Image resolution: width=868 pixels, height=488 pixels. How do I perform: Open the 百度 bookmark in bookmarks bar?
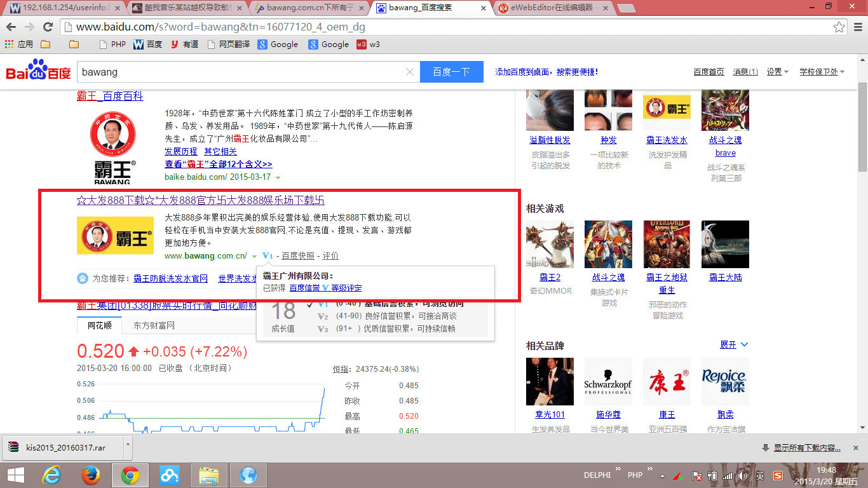[148, 44]
